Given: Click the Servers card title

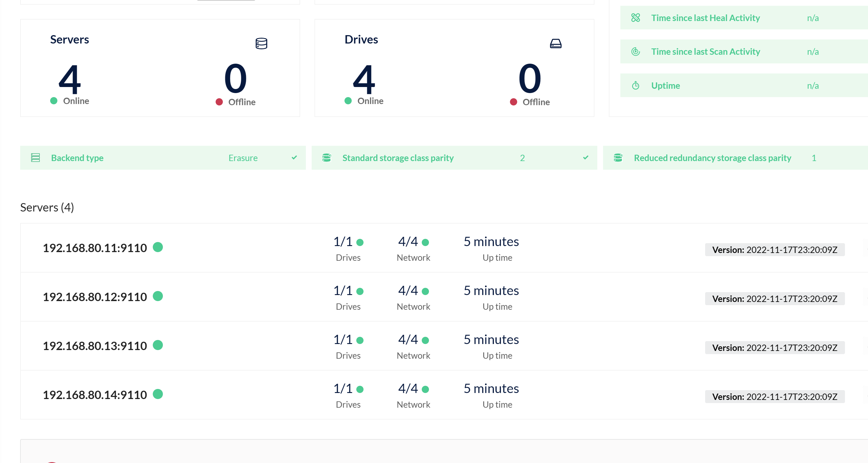Looking at the screenshot, I should 69,39.
